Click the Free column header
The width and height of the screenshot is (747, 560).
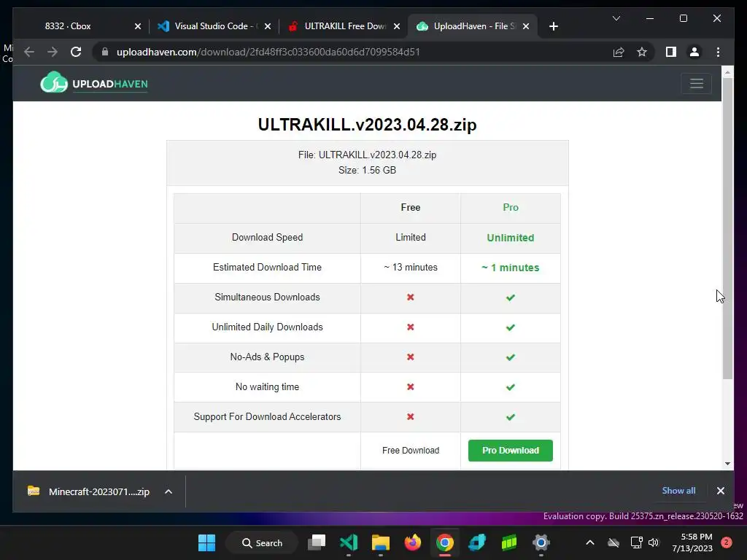click(x=410, y=207)
